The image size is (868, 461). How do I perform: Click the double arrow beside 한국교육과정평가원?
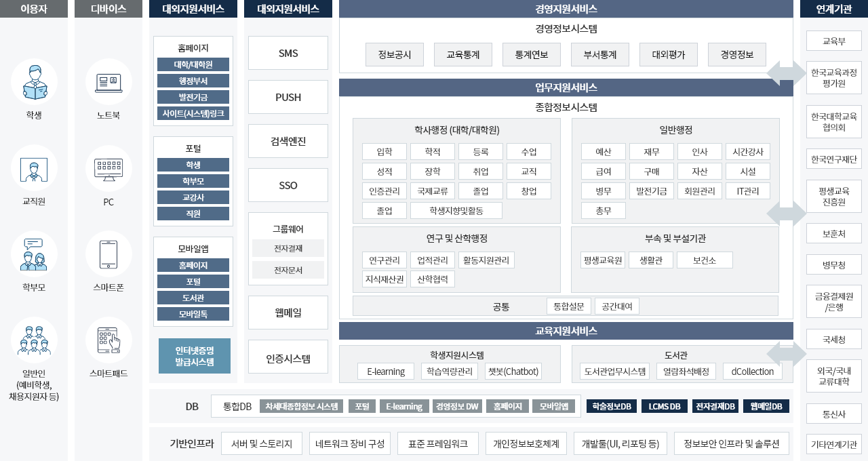[x=786, y=73]
